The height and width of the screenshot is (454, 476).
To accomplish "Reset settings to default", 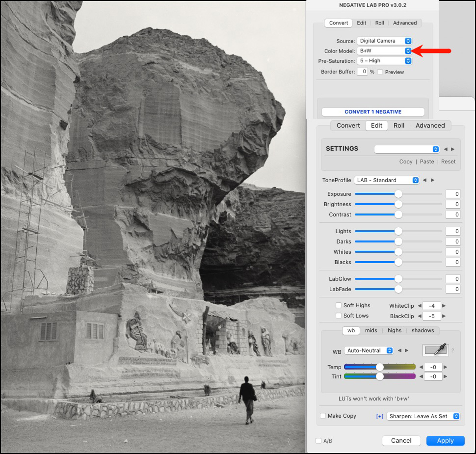I will (x=448, y=162).
